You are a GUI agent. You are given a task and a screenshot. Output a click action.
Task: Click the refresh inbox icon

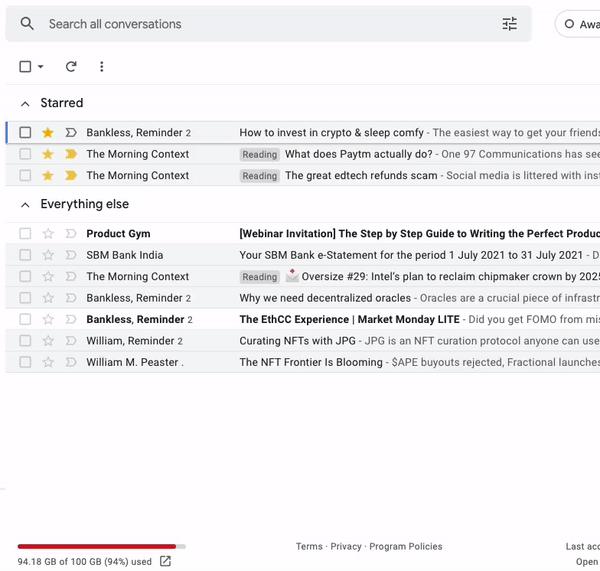pos(71,67)
